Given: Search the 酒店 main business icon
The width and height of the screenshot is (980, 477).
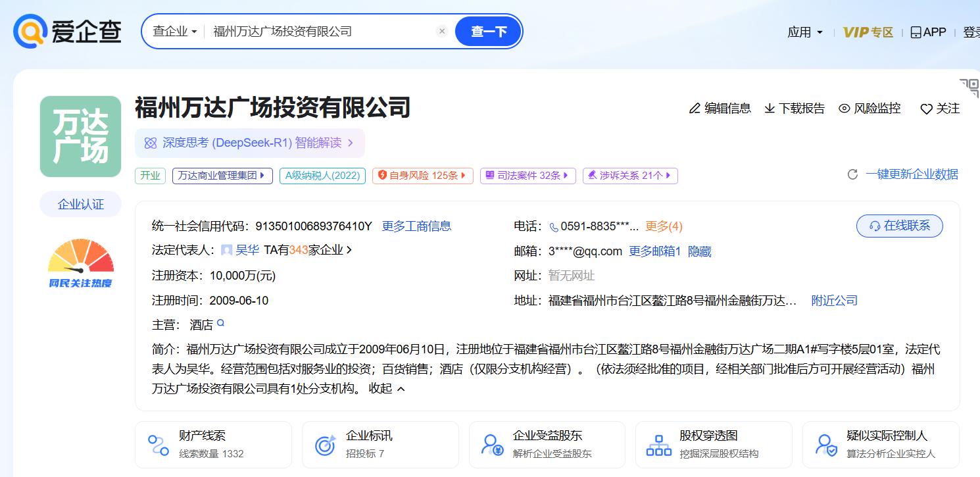Looking at the screenshot, I should click(221, 323).
